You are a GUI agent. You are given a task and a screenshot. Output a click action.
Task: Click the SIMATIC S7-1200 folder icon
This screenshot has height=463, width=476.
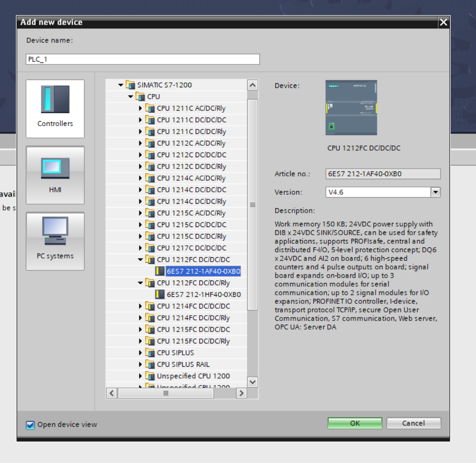tap(130, 85)
